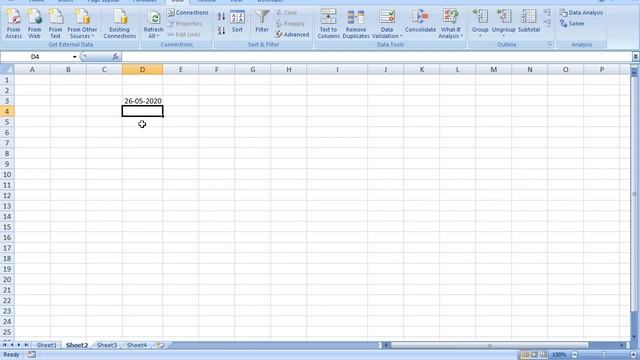Click zoom out minus button
The width and height of the screenshot is (640, 360).
click(x=574, y=355)
